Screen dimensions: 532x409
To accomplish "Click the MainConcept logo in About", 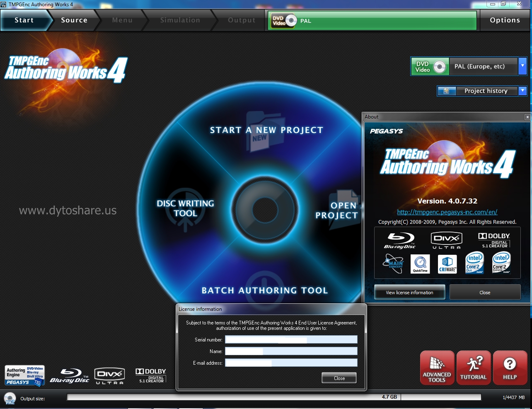I will pyautogui.click(x=393, y=264).
